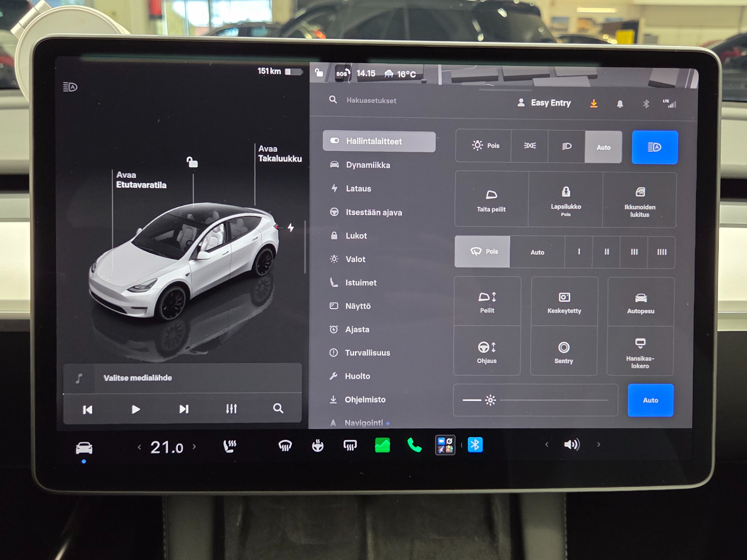The width and height of the screenshot is (747, 560).
Task: Activate rear window defrost
Action: (350, 446)
